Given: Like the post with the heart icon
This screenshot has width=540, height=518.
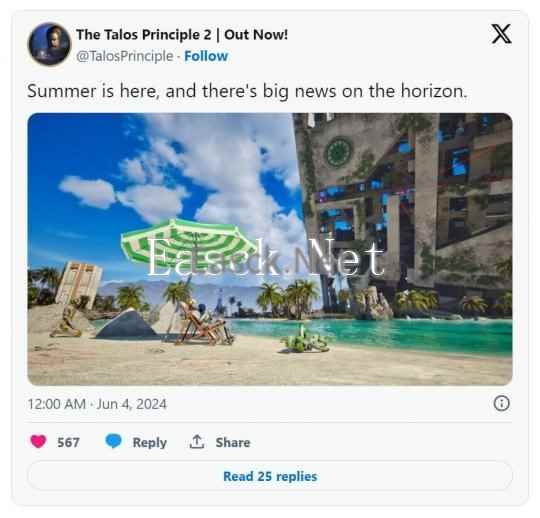Looking at the screenshot, I should [x=38, y=441].
